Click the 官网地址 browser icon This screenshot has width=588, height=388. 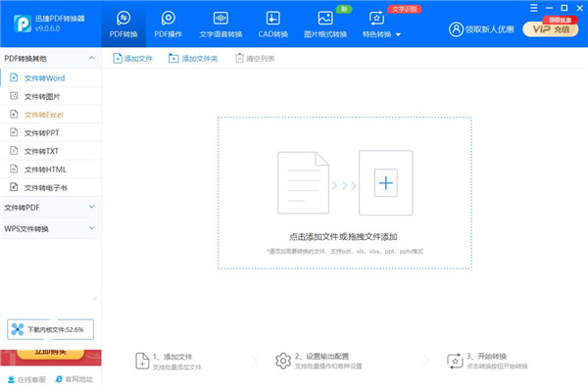(x=59, y=379)
